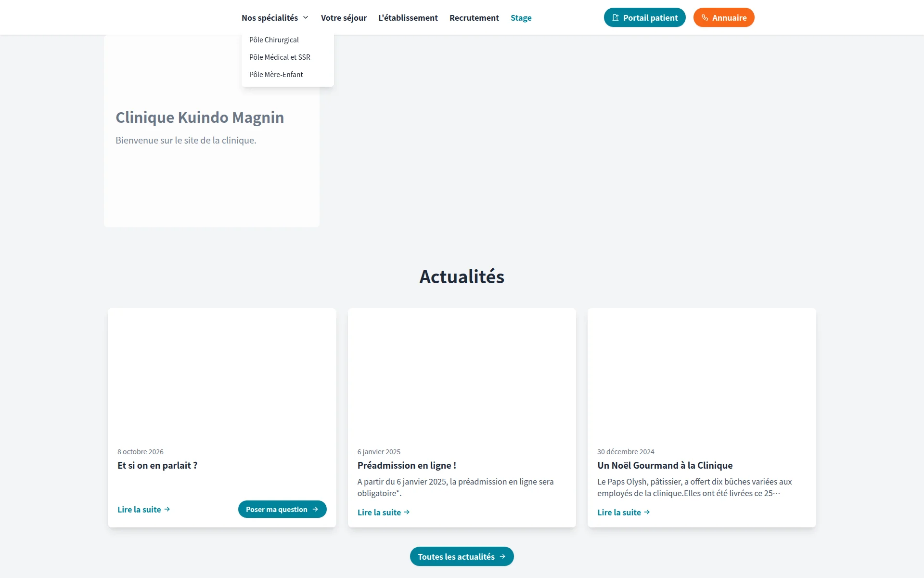Open the Portail patient button
Screen dimensions: 924x578
[x=644, y=17]
